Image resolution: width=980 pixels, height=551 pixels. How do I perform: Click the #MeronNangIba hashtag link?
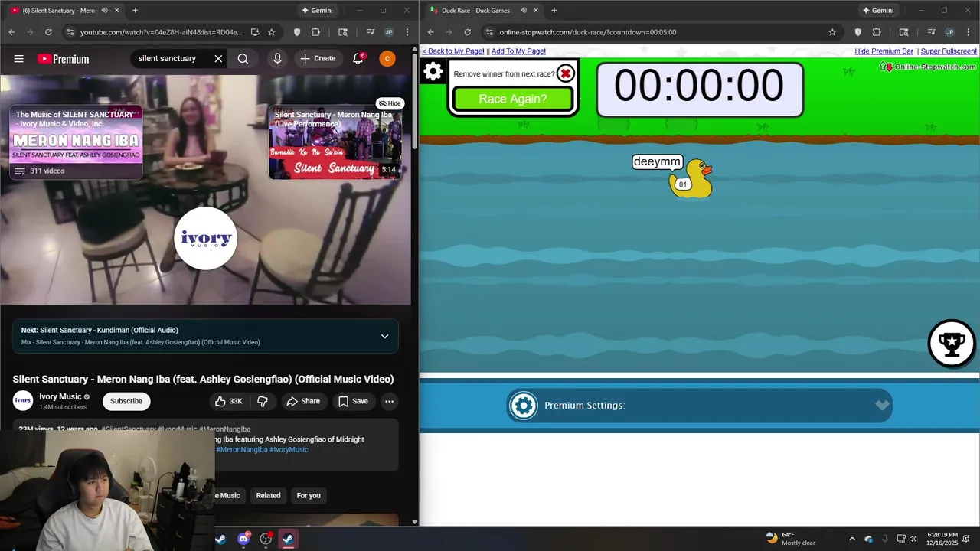[242, 449]
